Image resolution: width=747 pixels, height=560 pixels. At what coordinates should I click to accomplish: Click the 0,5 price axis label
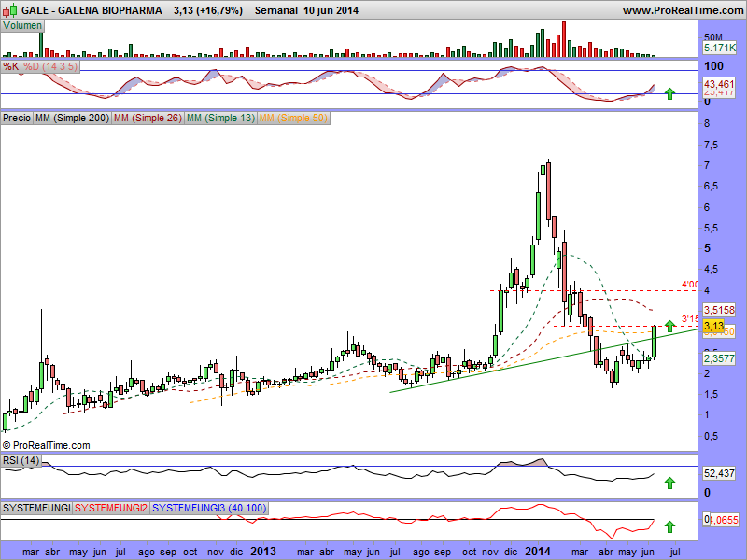(712, 436)
